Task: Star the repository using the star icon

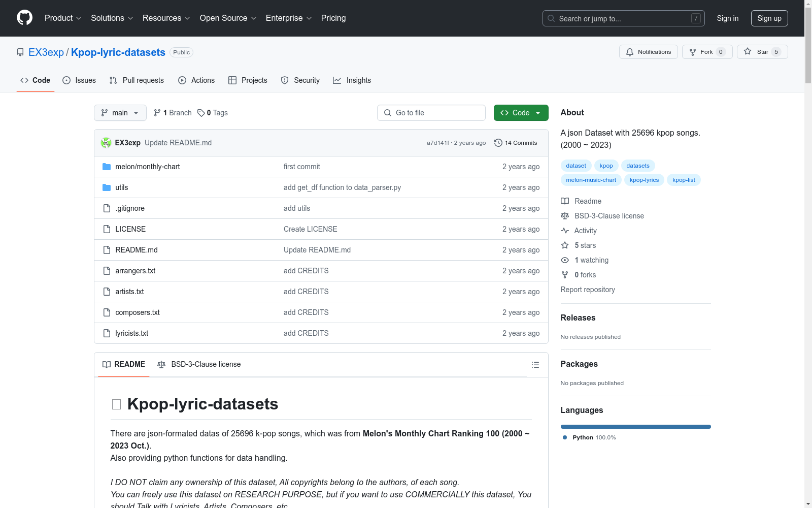Action: pyautogui.click(x=748, y=51)
